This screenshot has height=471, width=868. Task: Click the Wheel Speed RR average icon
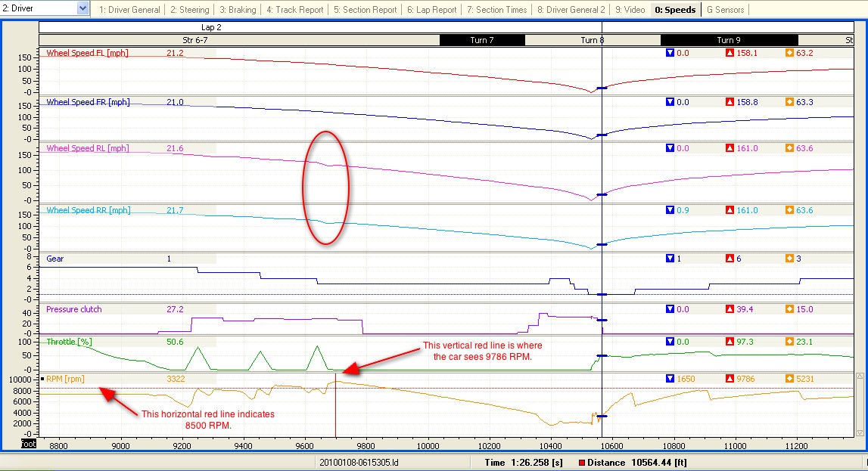[x=789, y=210]
